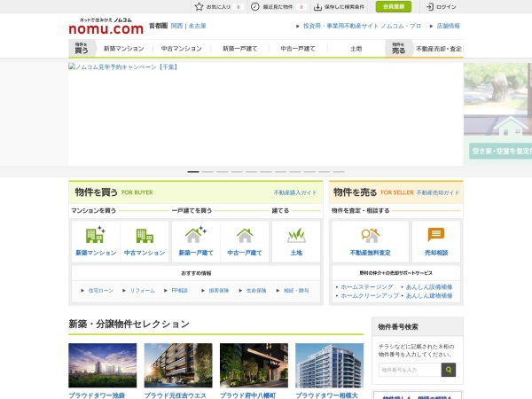532x399 pixels.
Task: Open saved search conditions download icon
Action: click(317, 7)
